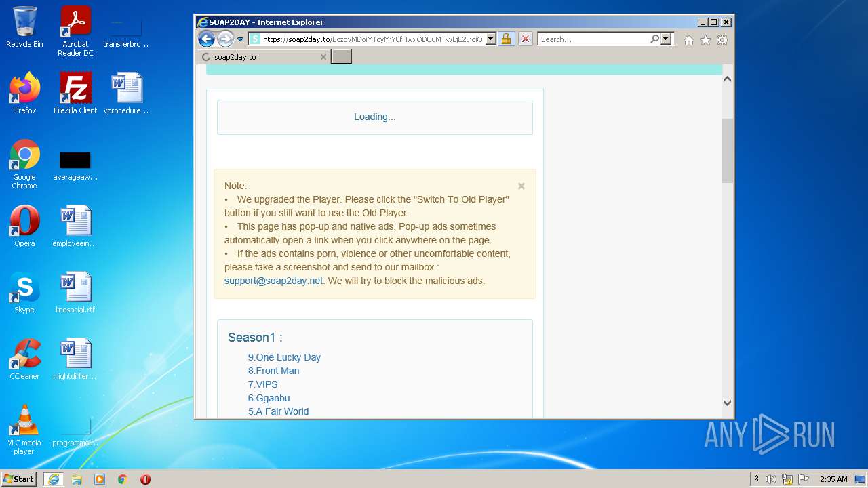Open the network tray icon
The width and height of the screenshot is (868, 488).
tap(787, 479)
